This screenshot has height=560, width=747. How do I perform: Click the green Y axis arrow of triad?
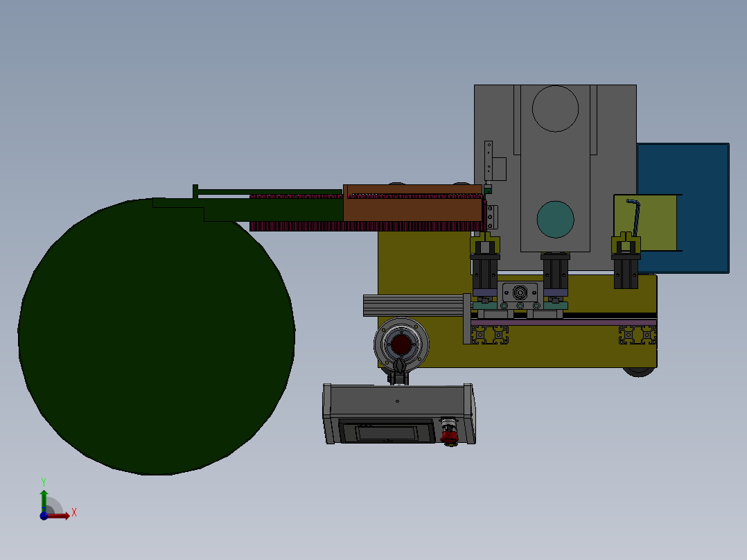tap(44, 500)
